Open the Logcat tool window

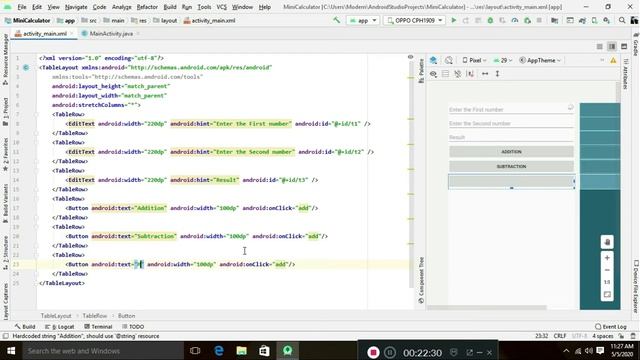[60, 327]
